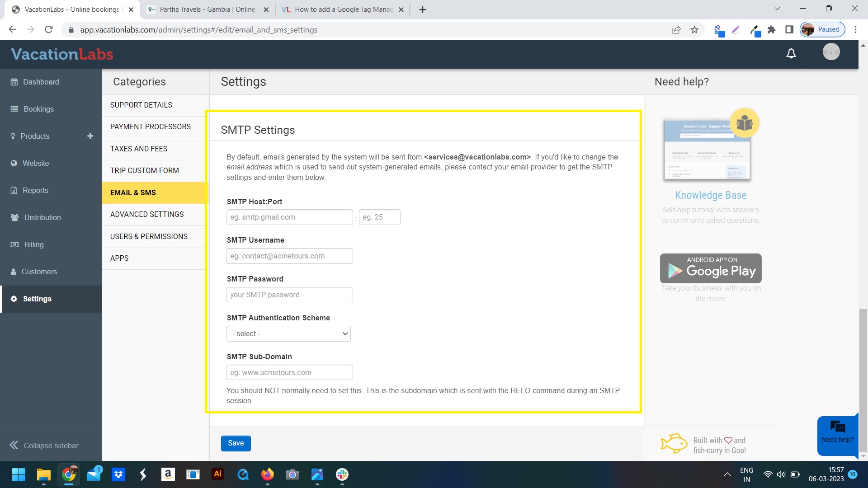Open Firefox from the taskbar
868x488 pixels.
[267, 474]
